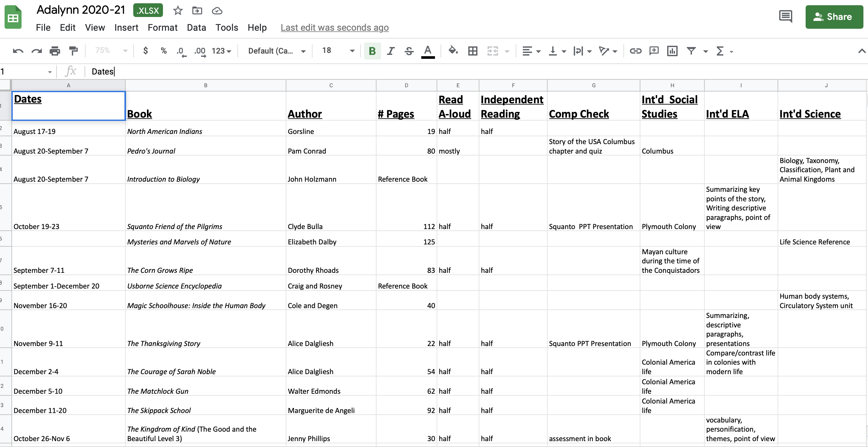Open the Data menu

(x=196, y=28)
